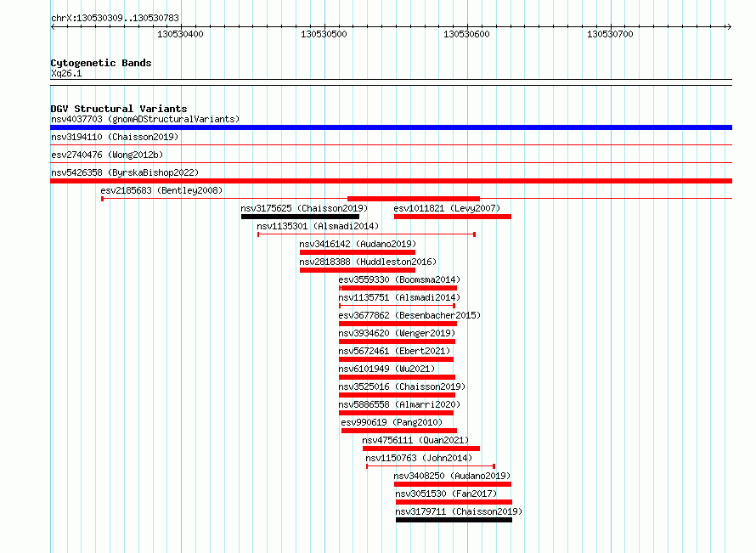Click ruler position 130530600

(466, 34)
